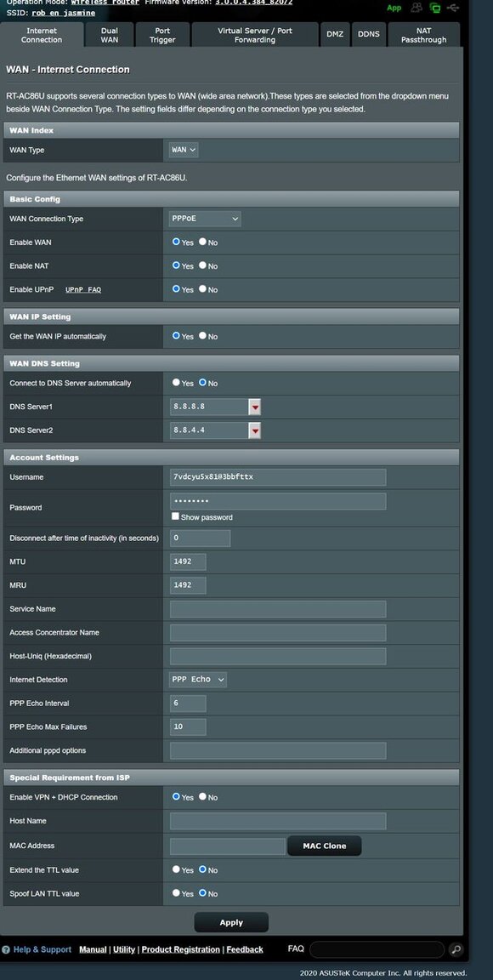493x980 pixels.
Task: Select Yes for Enable WAN
Action: coord(176,242)
